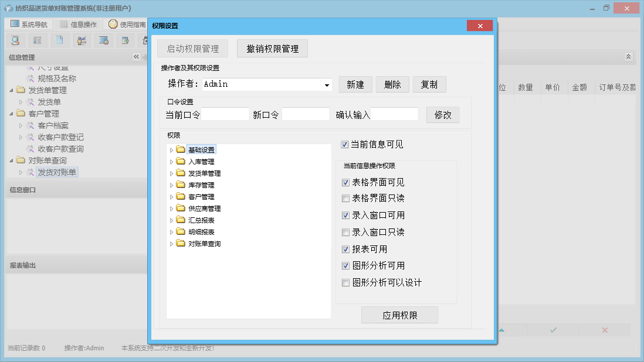Click the monitor with globe toolbar icon
The height and width of the screenshot is (362, 644).
click(x=103, y=40)
